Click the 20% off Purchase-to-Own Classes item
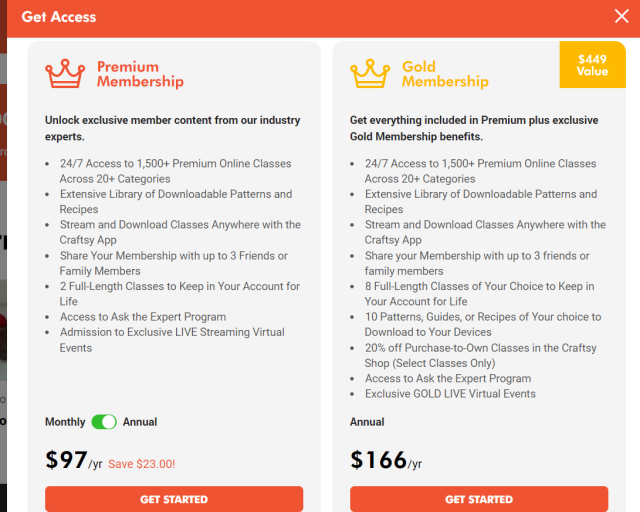This screenshot has width=640, height=512. pyautogui.click(x=480, y=355)
